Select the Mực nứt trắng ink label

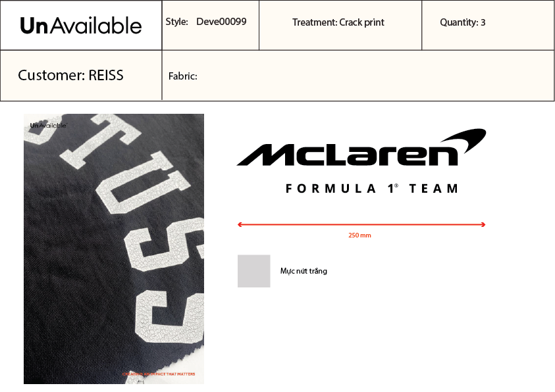point(304,271)
